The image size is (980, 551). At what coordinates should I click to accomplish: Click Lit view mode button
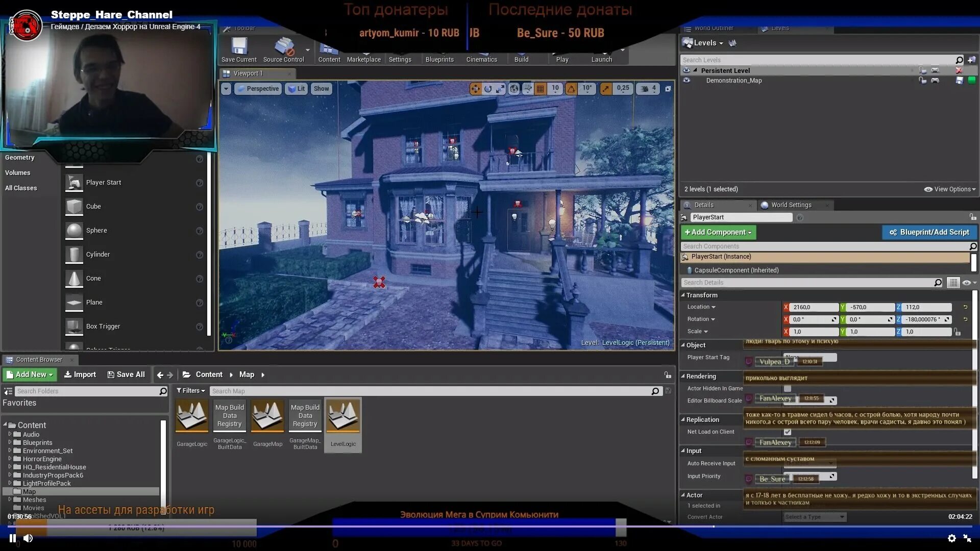(x=297, y=89)
